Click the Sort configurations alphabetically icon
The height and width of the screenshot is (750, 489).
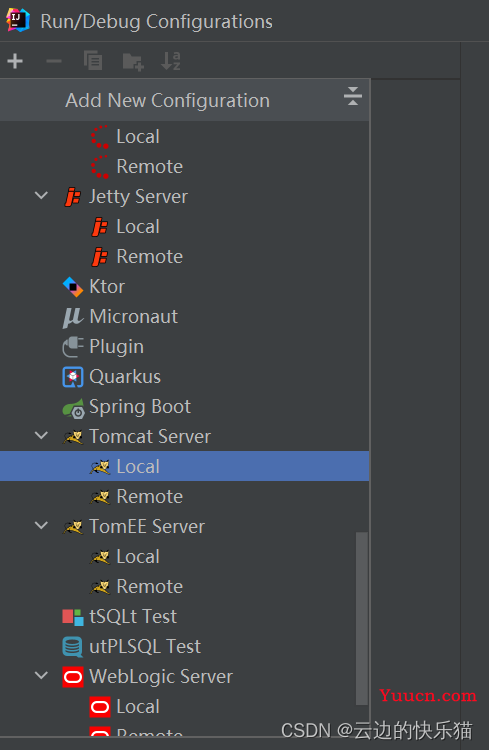(x=171, y=61)
